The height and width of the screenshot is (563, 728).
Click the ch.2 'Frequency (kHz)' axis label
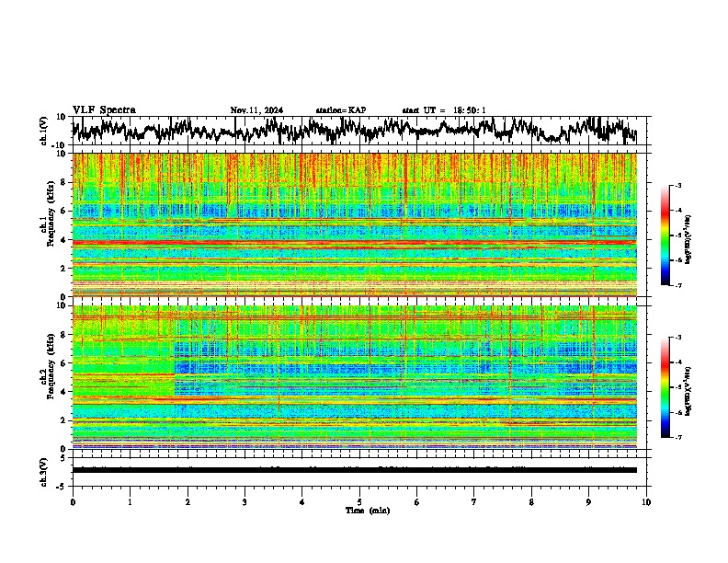pyautogui.click(x=50, y=366)
